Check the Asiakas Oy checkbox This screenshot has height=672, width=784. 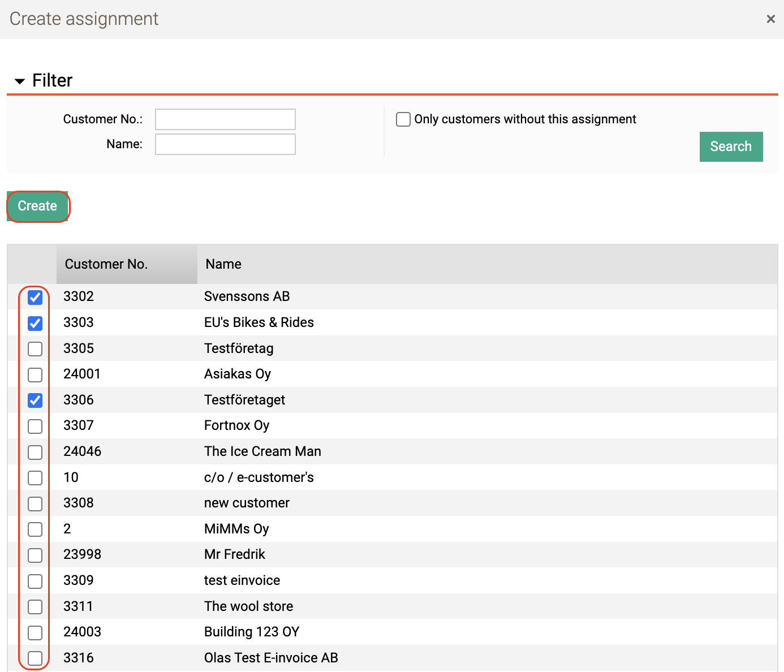point(35,374)
